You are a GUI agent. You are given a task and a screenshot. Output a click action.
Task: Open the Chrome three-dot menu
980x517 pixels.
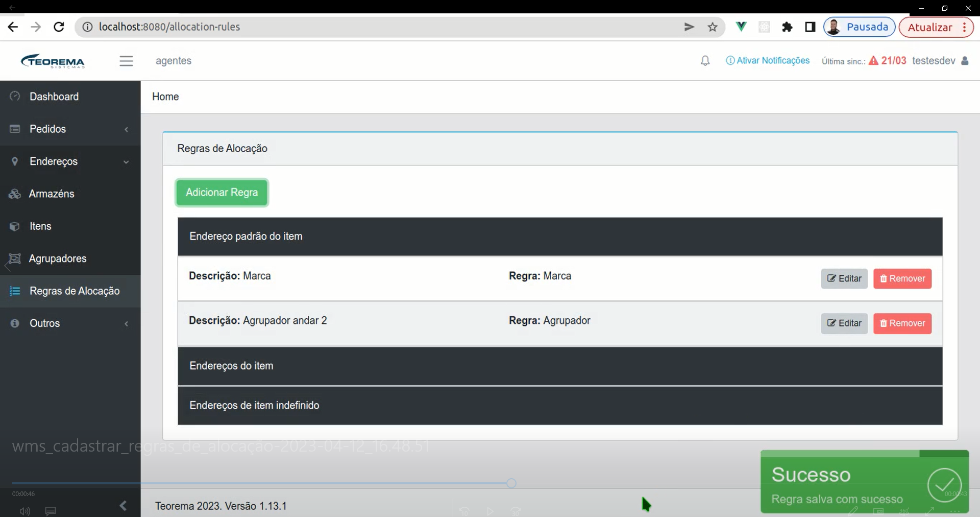pos(965,27)
